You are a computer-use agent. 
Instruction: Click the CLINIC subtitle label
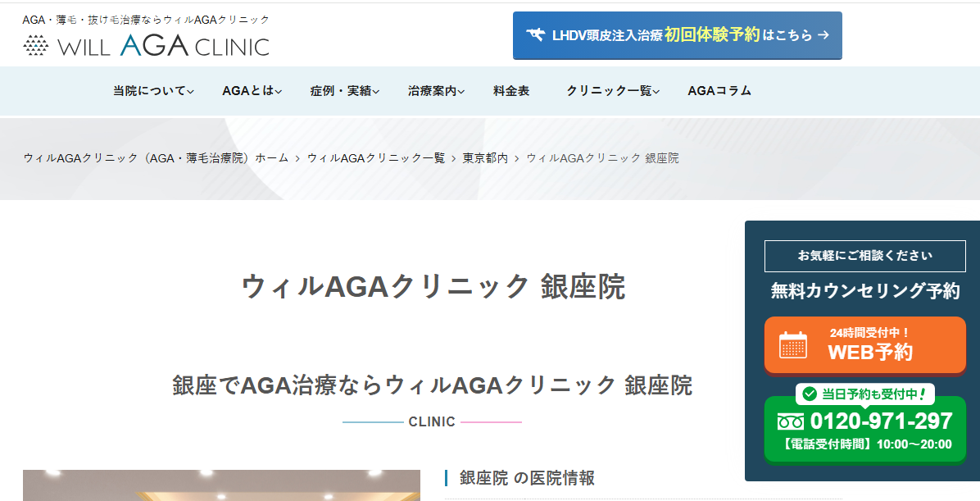[432, 422]
